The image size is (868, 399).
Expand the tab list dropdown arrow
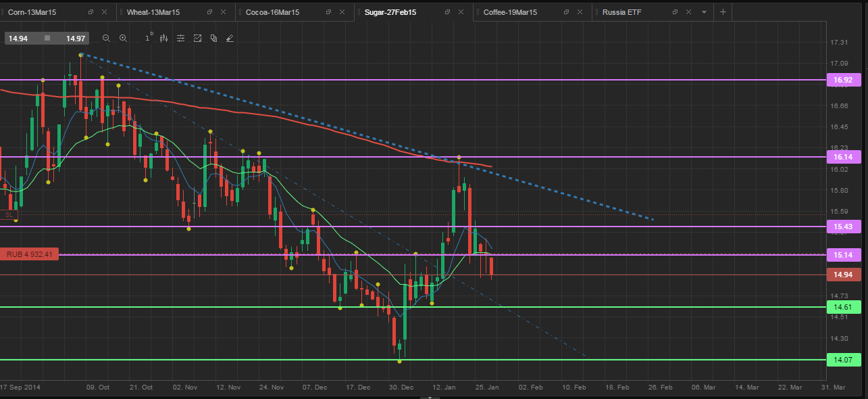(705, 12)
